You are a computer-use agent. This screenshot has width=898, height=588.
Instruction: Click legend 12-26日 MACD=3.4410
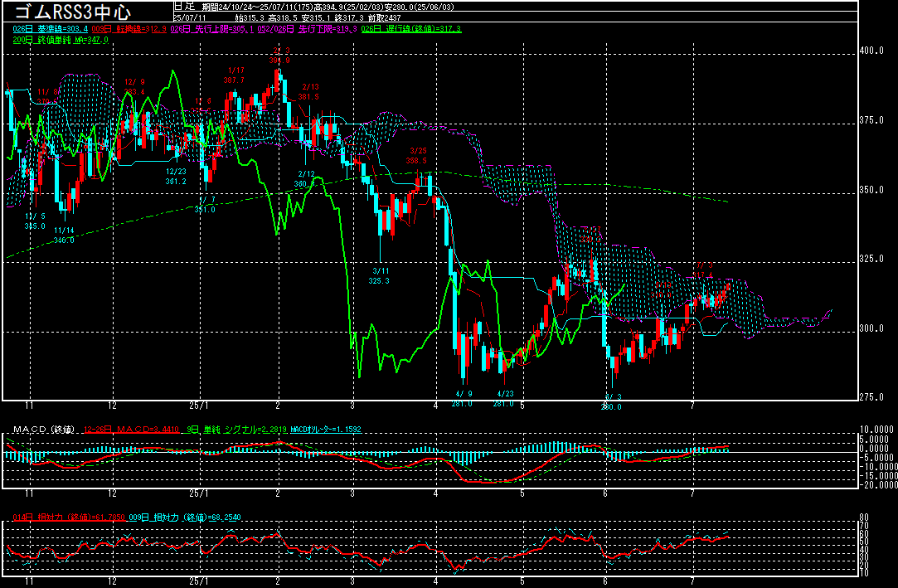click(x=131, y=430)
